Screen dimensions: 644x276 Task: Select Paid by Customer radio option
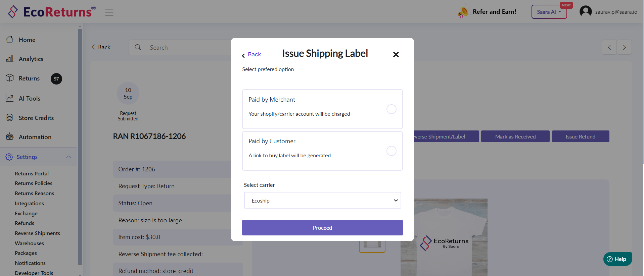pyautogui.click(x=391, y=151)
